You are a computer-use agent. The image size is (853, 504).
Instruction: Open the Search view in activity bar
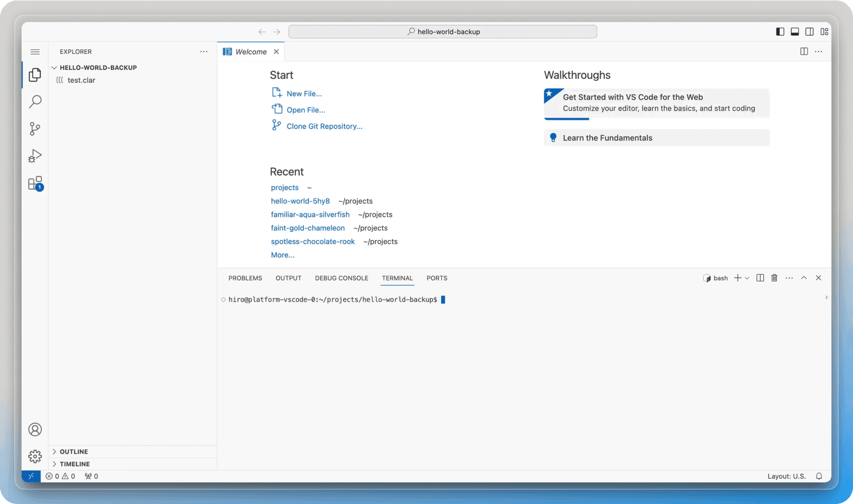click(x=35, y=102)
